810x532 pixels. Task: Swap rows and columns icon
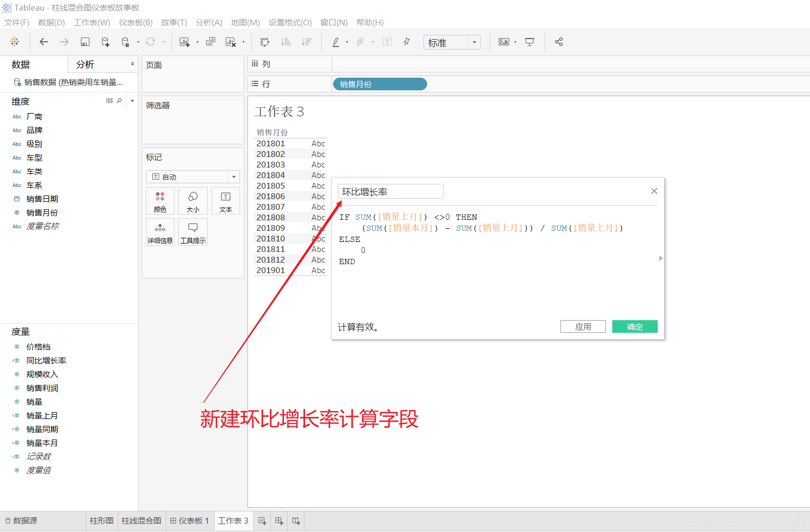pos(265,42)
